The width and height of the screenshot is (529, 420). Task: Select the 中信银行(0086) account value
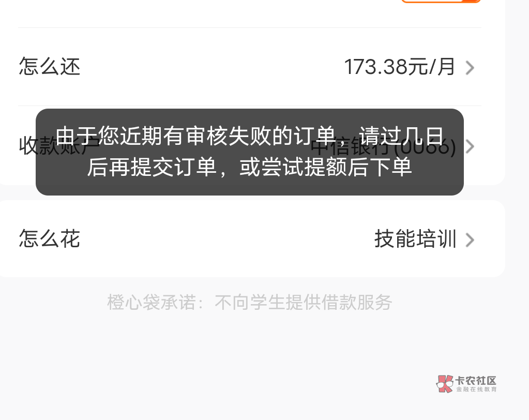point(383,147)
